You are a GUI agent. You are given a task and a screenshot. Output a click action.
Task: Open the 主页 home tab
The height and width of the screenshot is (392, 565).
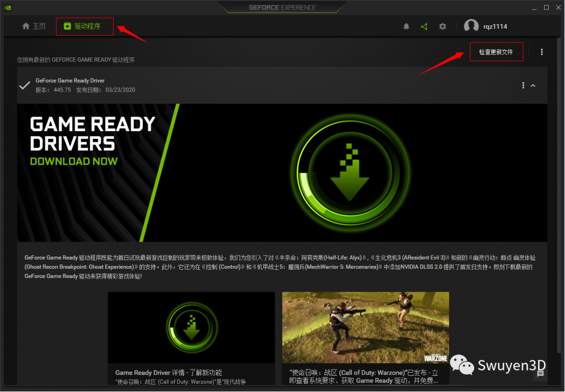pos(34,26)
